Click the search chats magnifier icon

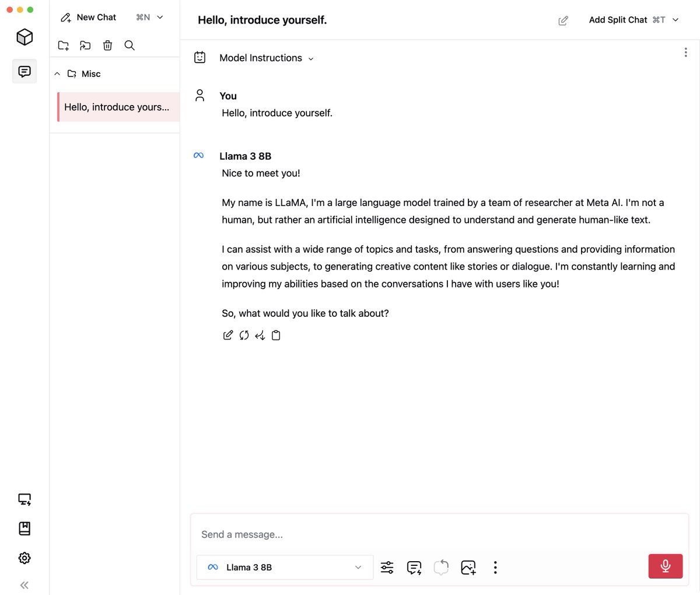(x=129, y=45)
